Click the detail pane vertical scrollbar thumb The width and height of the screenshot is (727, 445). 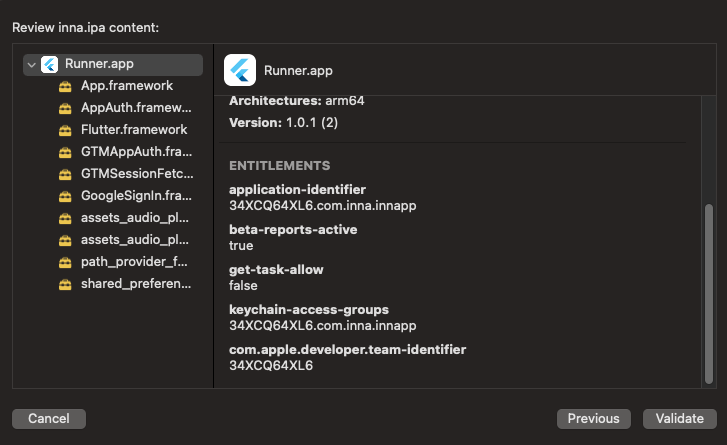(708, 294)
